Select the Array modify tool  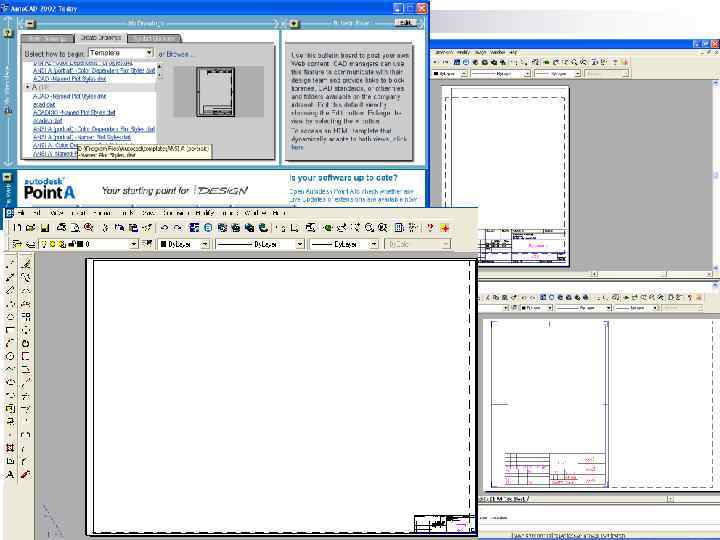[x=26, y=317]
